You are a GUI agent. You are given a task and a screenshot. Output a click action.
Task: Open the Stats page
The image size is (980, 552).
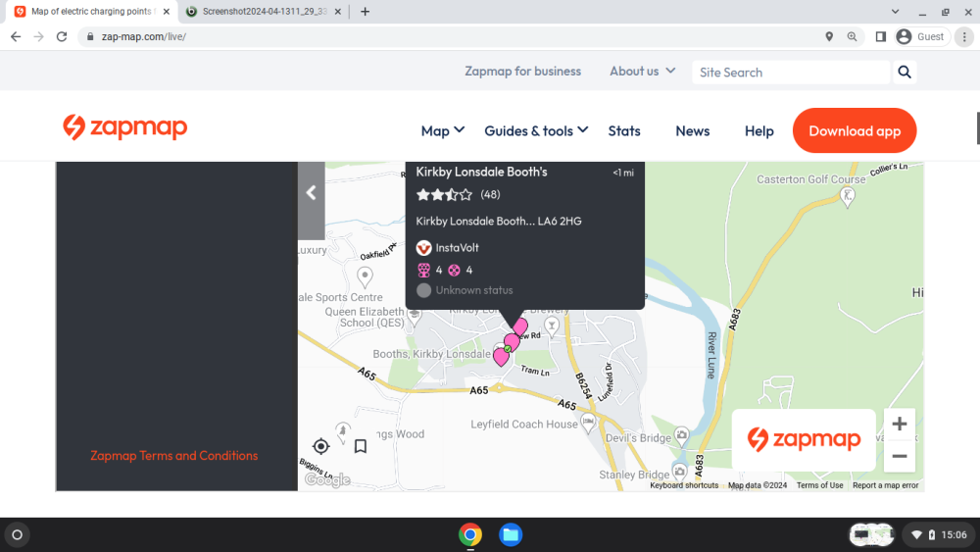click(x=624, y=131)
